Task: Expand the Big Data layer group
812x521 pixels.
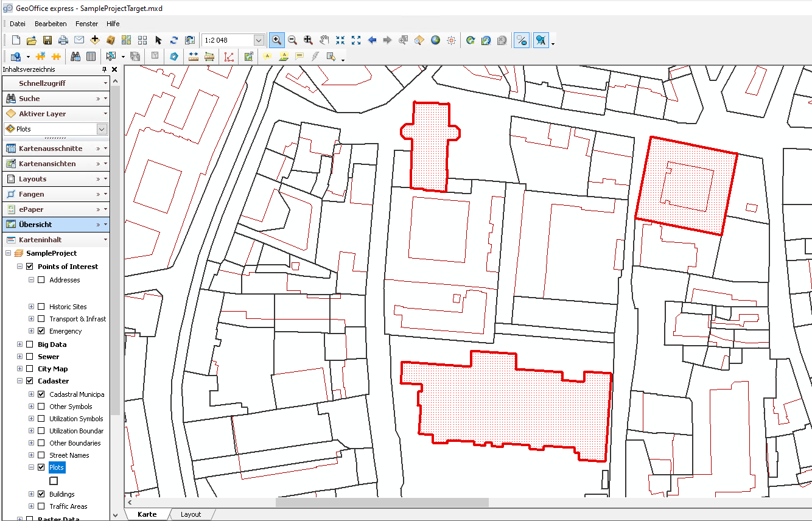Action: click(x=20, y=344)
